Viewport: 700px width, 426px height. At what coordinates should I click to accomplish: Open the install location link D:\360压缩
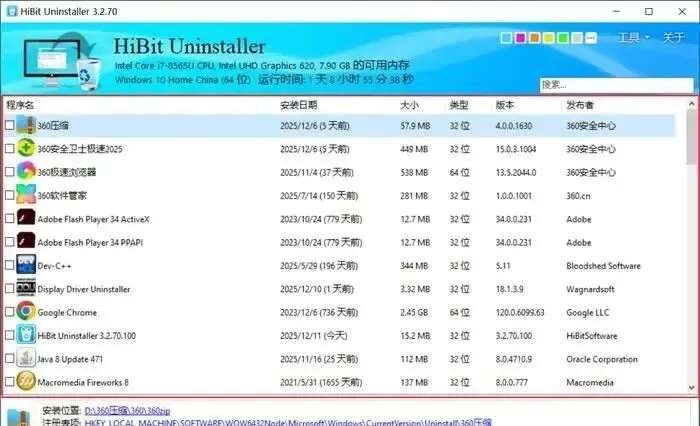pos(127,410)
